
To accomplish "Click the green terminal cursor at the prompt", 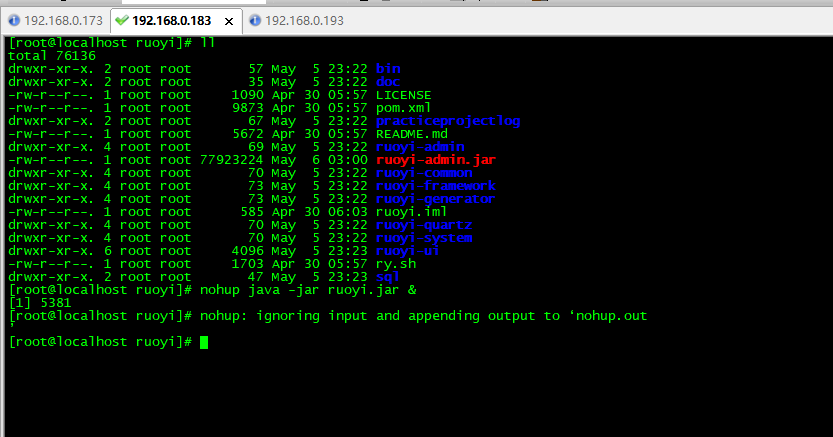I will click(204, 342).
